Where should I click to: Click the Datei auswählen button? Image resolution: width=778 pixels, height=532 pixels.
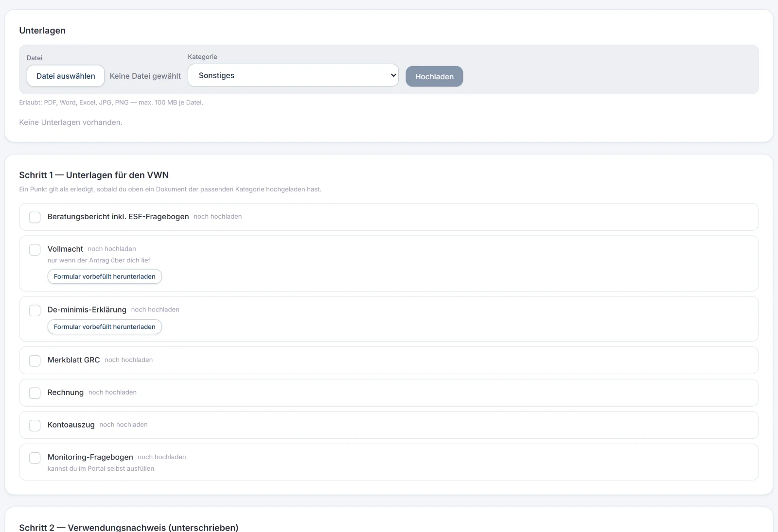click(66, 76)
